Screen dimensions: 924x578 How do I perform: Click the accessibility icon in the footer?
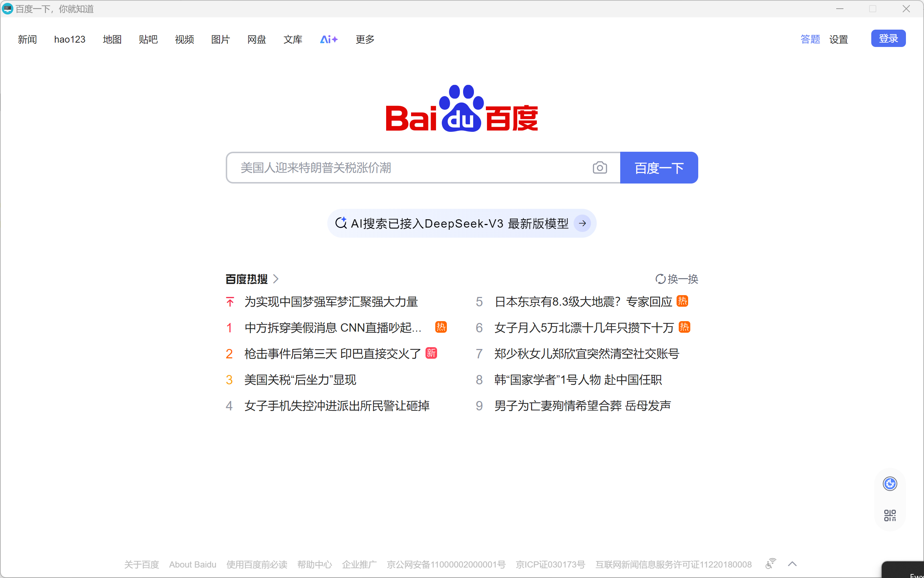coord(771,564)
